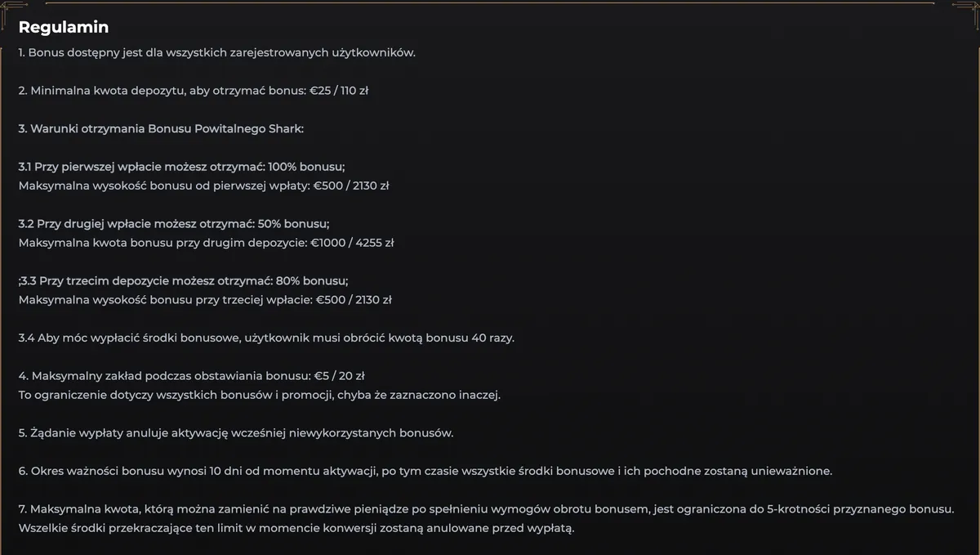The width and height of the screenshot is (980, 555).
Task: Select rule 1 about registered users
Action: 217,53
